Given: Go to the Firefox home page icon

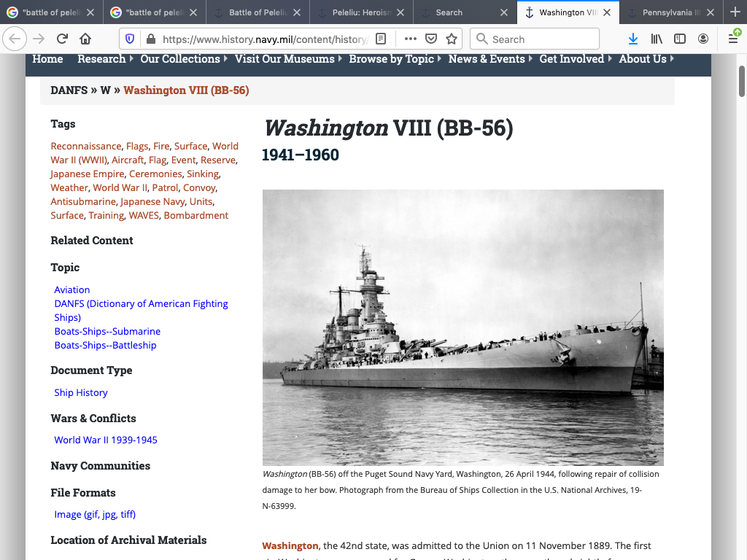Looking at the screenshot, I should (x=85, y=39).
